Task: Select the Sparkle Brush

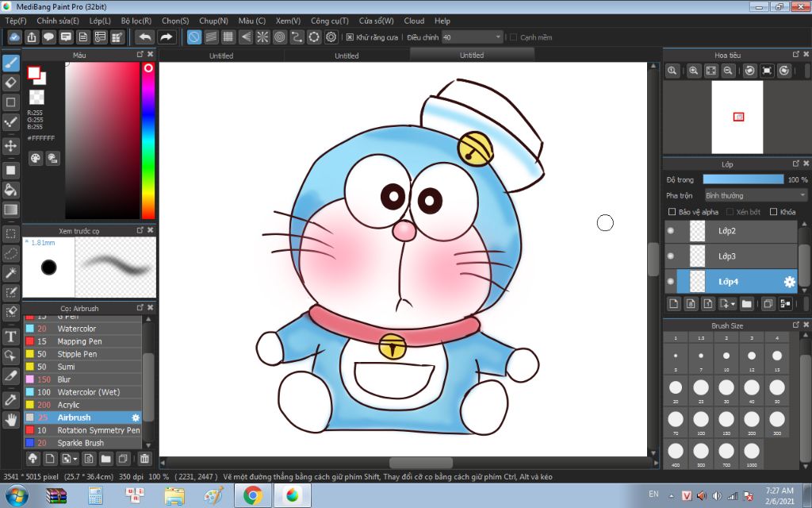Action: pos(82,443)
